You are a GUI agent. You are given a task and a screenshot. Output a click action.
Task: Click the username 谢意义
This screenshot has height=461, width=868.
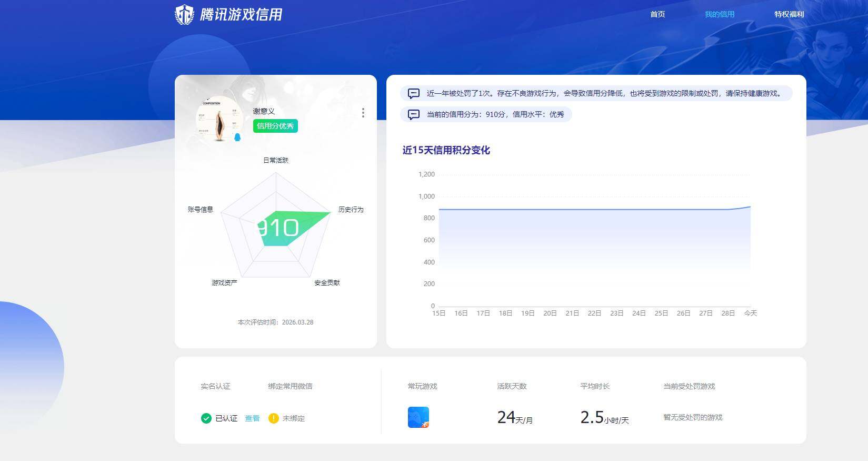pyautogui.click(x=264, y=111)
